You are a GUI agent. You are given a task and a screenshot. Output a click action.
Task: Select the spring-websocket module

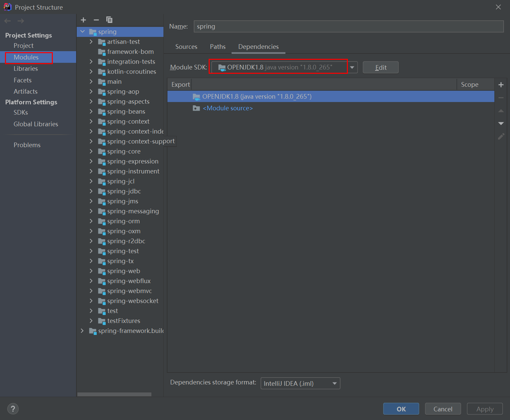[133, 301]
